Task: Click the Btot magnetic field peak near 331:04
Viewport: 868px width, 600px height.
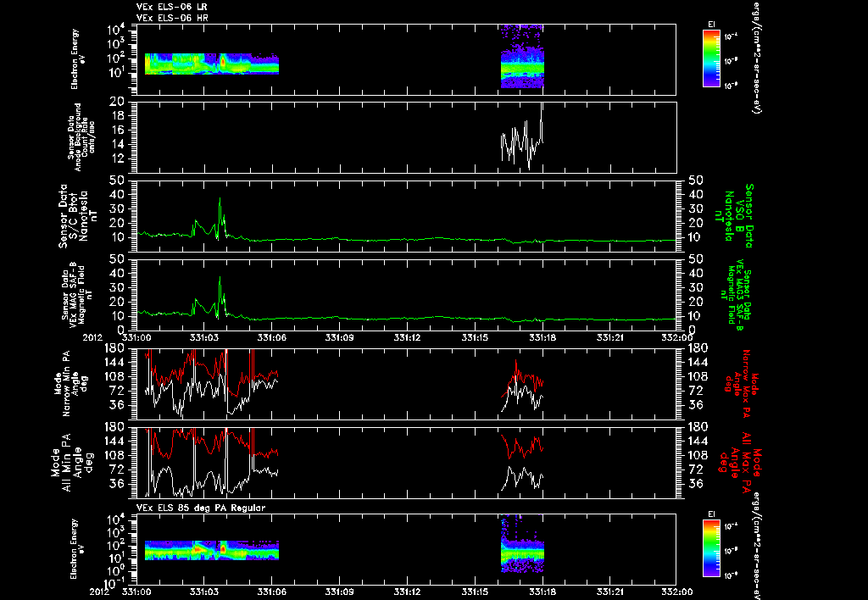Action: pos(220,199)
